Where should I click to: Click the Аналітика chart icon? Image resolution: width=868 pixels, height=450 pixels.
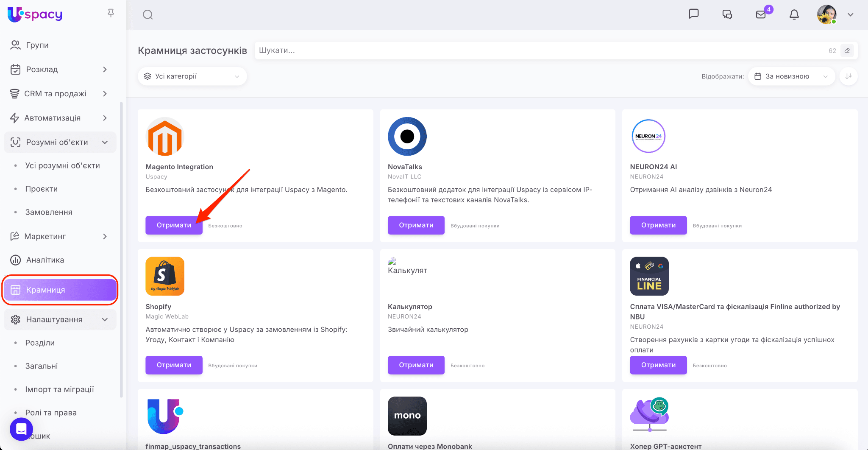(15, 260)
